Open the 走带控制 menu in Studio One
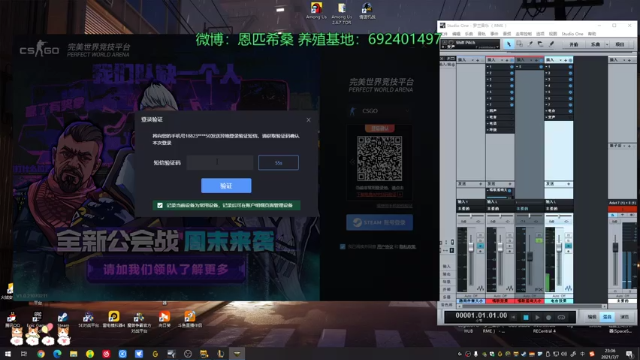The height and width of the screenshot is (360, 640). (x=524, y=34)
